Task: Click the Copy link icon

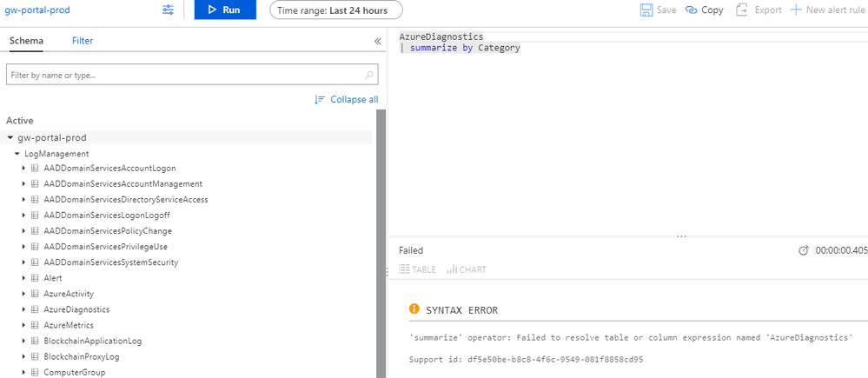Action: point(692,10)
